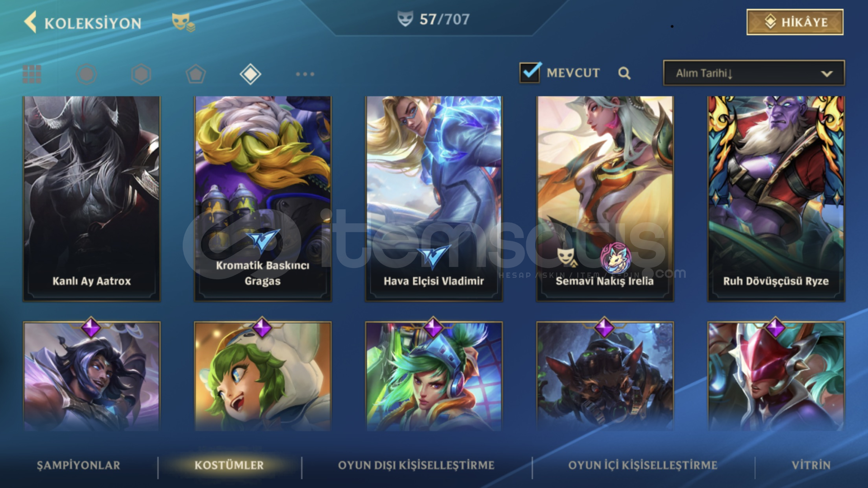This screenshot has height=488, width=868.
Task: Filter skins by the pentagon rarity icon
Action: click(196, 74)
